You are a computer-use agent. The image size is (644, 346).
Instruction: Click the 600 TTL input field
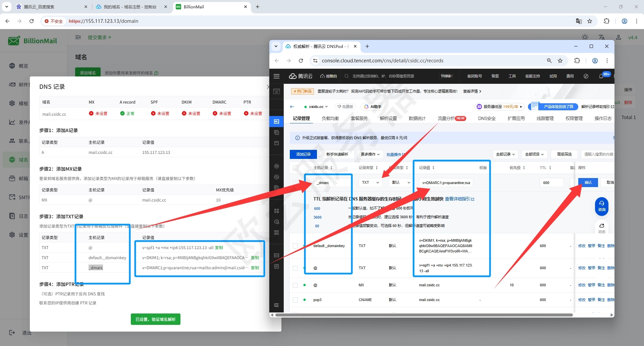[x=551, y=183]
